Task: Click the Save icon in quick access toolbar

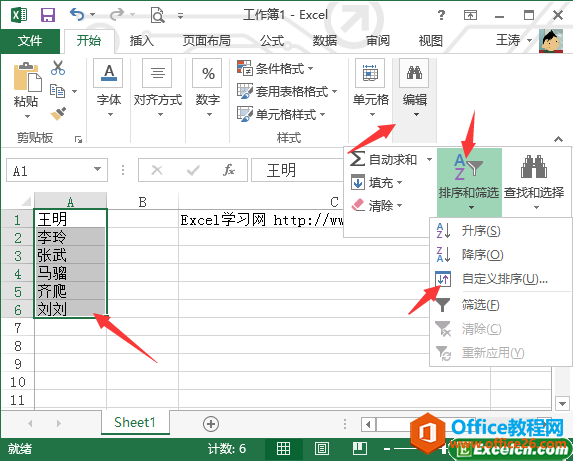Action: tap(48, 15)
